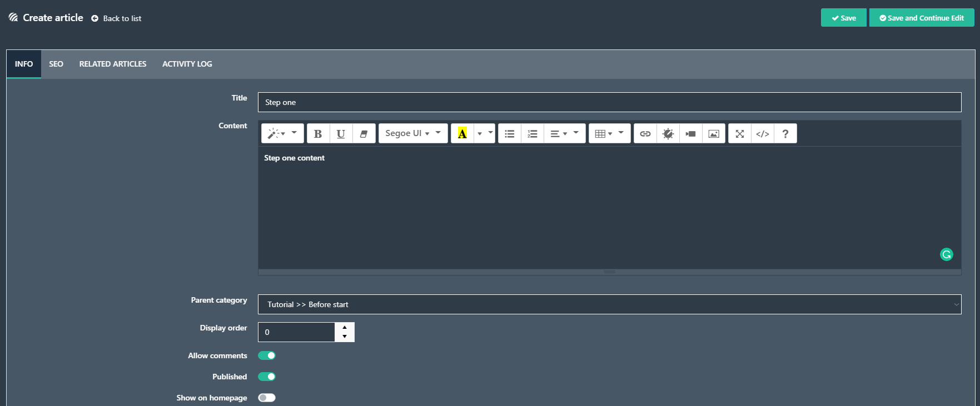The height and width of the screenshot is (406, 980).
Task: Open paragraph alignment options
Action: coord(564,133)
